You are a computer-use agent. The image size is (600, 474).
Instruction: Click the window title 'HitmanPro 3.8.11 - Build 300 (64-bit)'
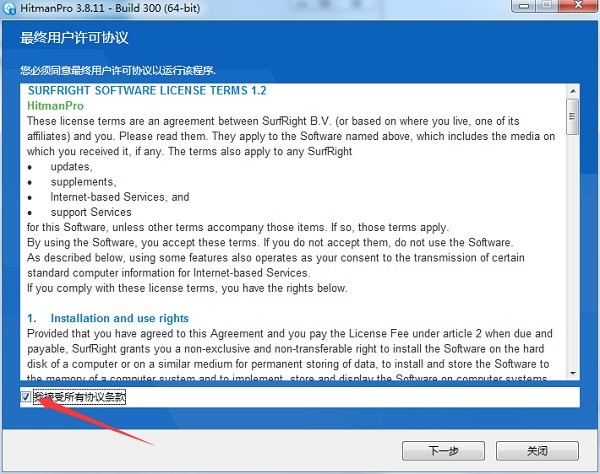click(x=110, y=8)
